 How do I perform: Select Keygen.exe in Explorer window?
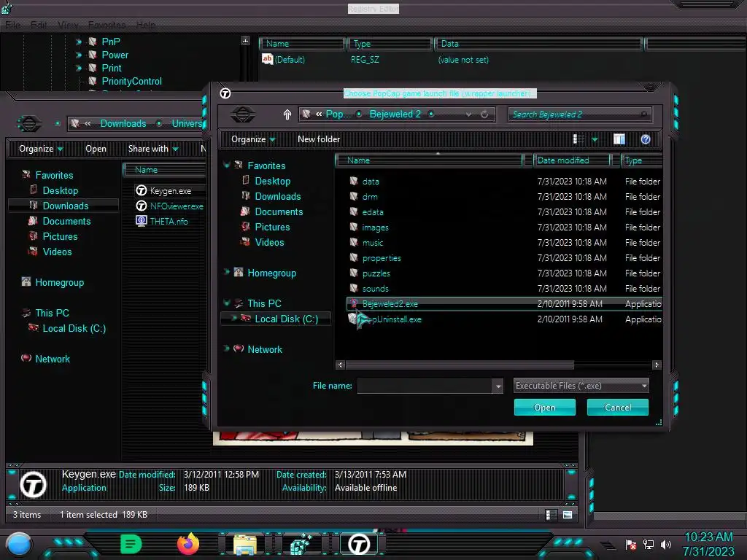coord(170,191)
